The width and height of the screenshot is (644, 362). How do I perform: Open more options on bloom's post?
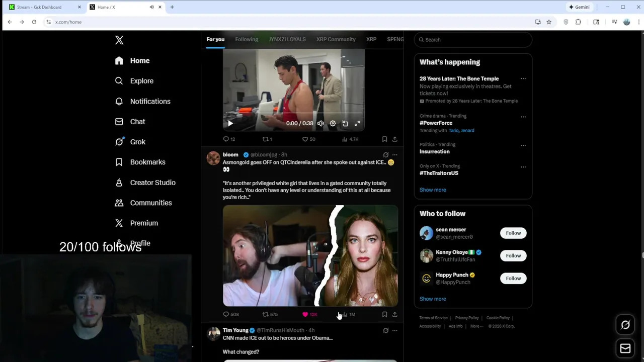pyautogui.click(x=395, y=155)
